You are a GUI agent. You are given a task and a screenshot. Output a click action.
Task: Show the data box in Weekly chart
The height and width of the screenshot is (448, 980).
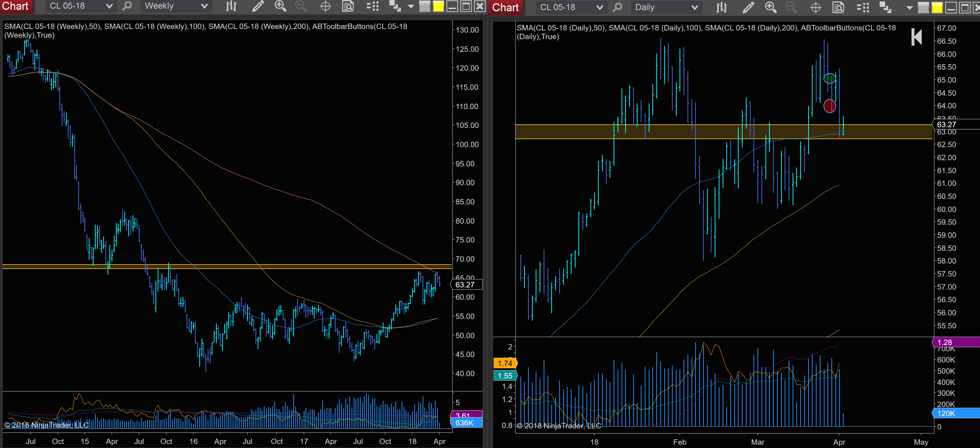pos(348,6)
